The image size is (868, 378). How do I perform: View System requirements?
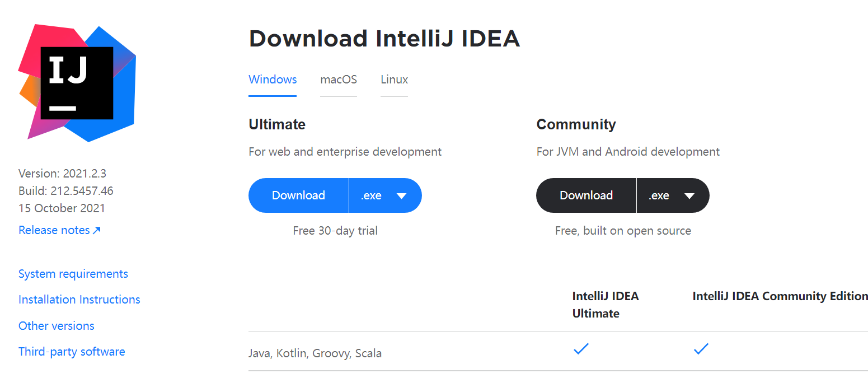tap(73, 274)
